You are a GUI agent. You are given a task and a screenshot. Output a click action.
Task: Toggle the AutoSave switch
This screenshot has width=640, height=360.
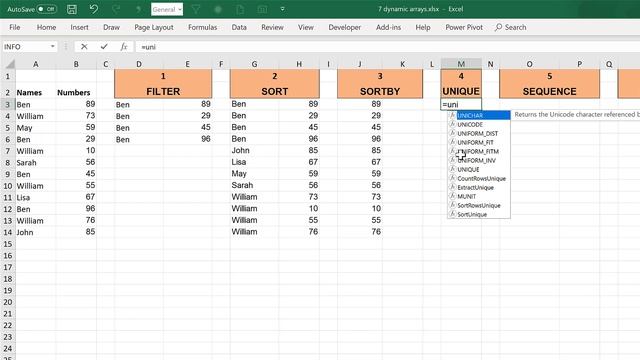[x=47, y=9]
